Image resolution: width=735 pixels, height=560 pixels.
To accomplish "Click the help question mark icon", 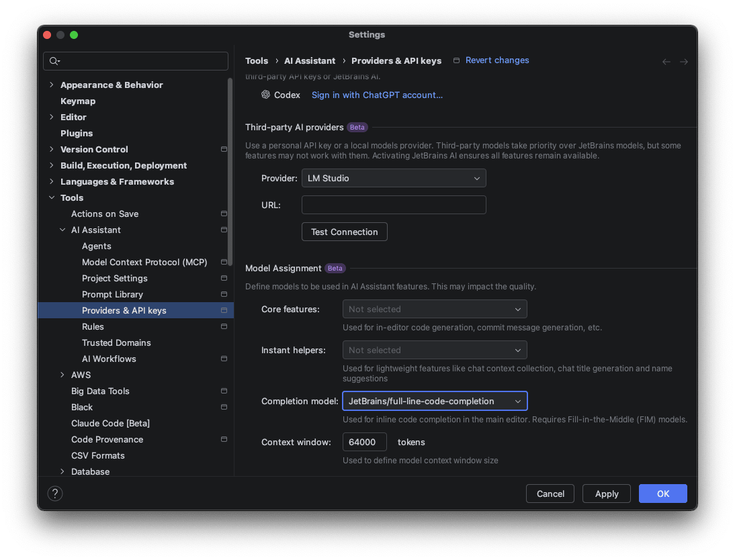I will coord(55,494).
